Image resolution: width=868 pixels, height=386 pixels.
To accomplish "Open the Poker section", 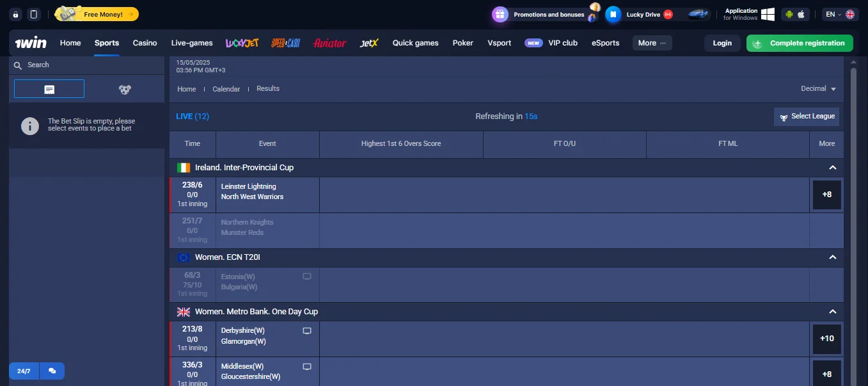I will (463, 43).
